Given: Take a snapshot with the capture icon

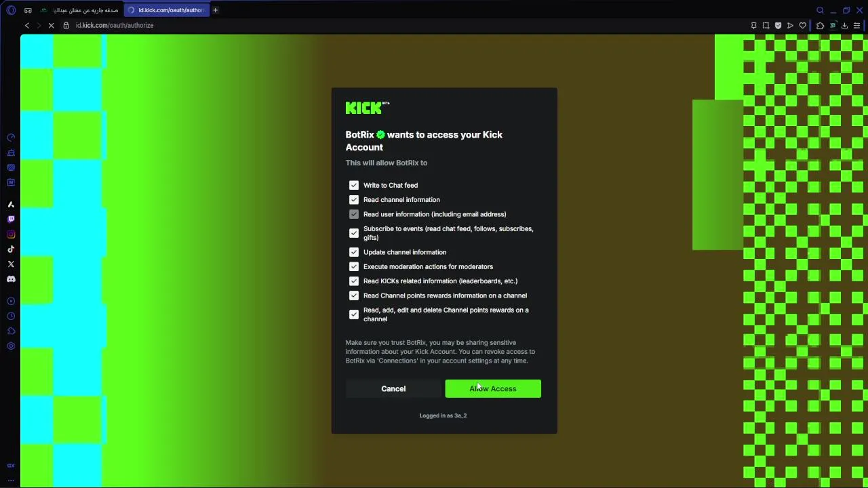Looking at the screenshot, I should point(766,26).
